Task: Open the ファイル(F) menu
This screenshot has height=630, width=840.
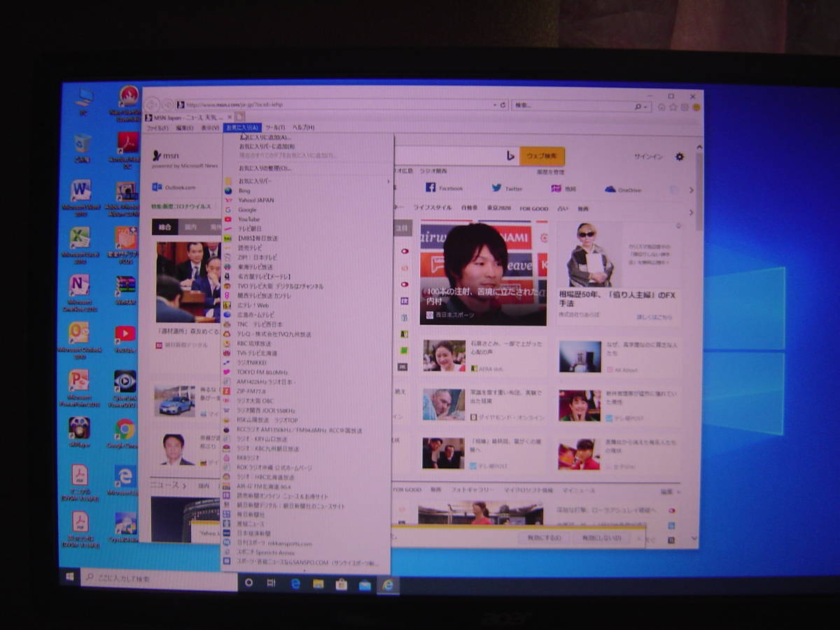Action: [157, 128]
